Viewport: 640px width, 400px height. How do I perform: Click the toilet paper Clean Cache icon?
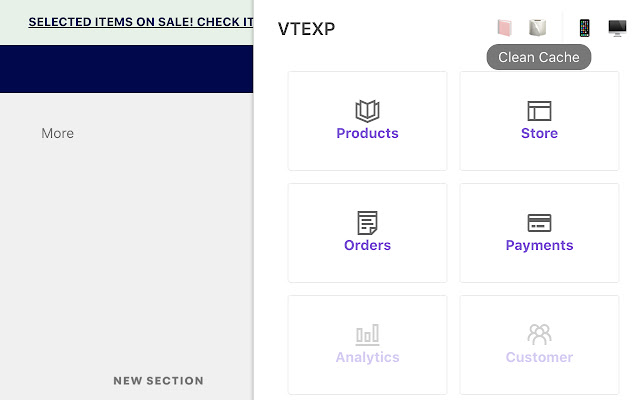(x=538, y=28)
